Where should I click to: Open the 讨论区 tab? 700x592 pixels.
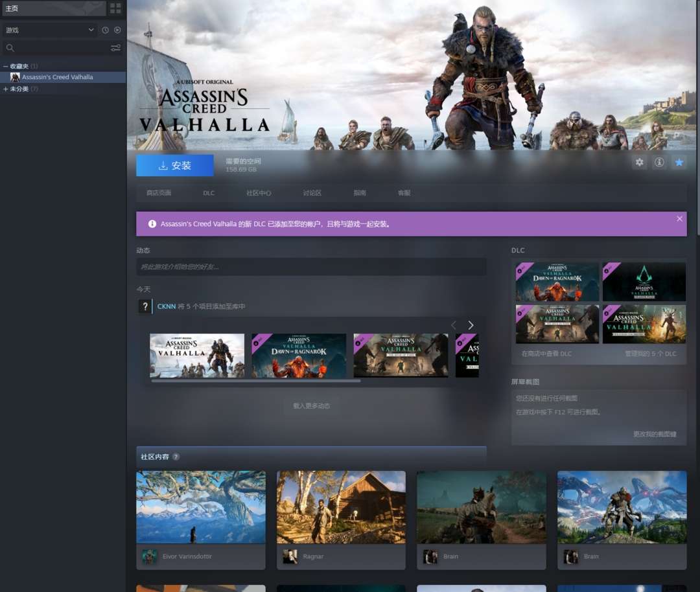tap(312, 193)
